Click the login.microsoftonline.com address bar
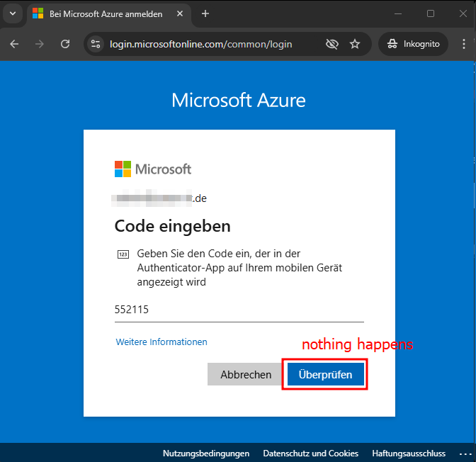Screen dimensions: 476x462 tap(200, 45)
